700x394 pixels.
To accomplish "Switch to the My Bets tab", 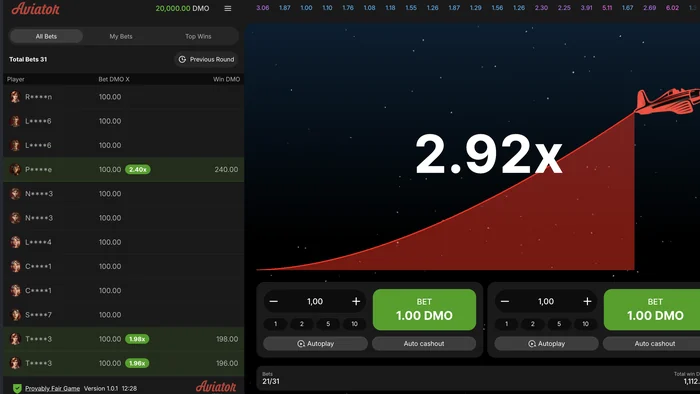I will click(x=121, y=37).
